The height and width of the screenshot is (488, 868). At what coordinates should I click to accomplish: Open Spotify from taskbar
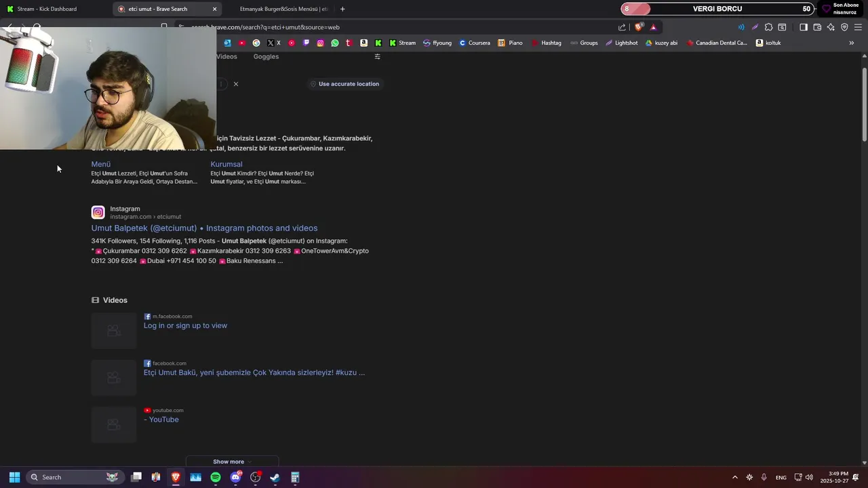coord(216,477)
